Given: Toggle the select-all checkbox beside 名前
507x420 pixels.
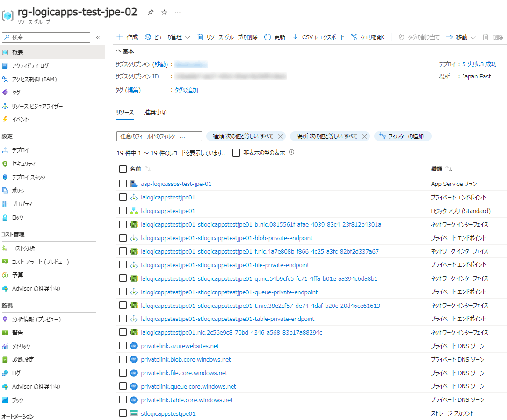Looking at the screenshot, I should [123, 169].
